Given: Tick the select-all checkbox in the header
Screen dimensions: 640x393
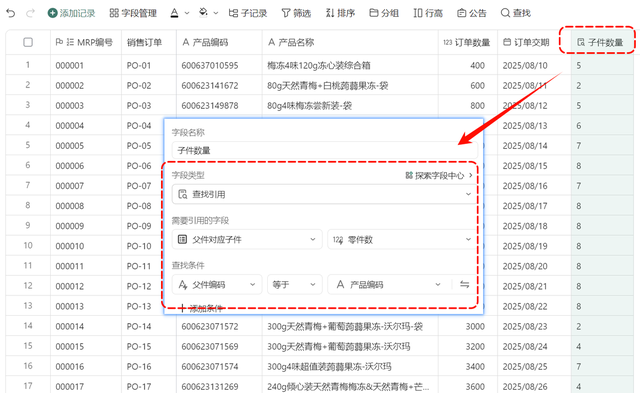Looking at the screenshot, I should tap(28, 42).
